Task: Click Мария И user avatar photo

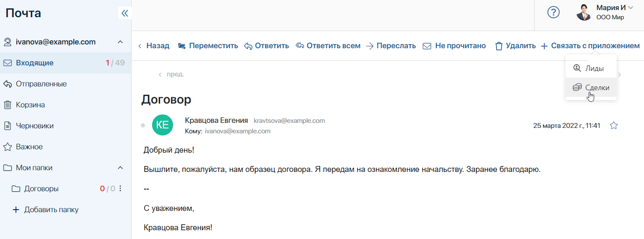Action: point(584,13)
